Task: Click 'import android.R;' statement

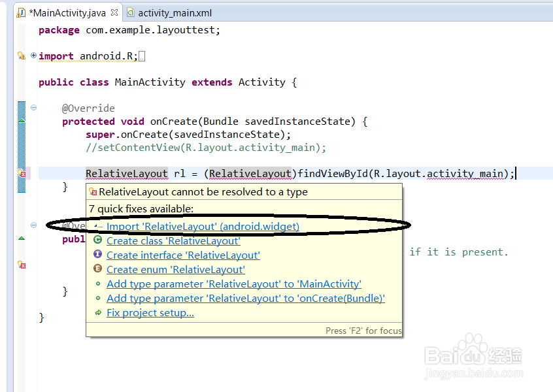Action: [88, 56]
